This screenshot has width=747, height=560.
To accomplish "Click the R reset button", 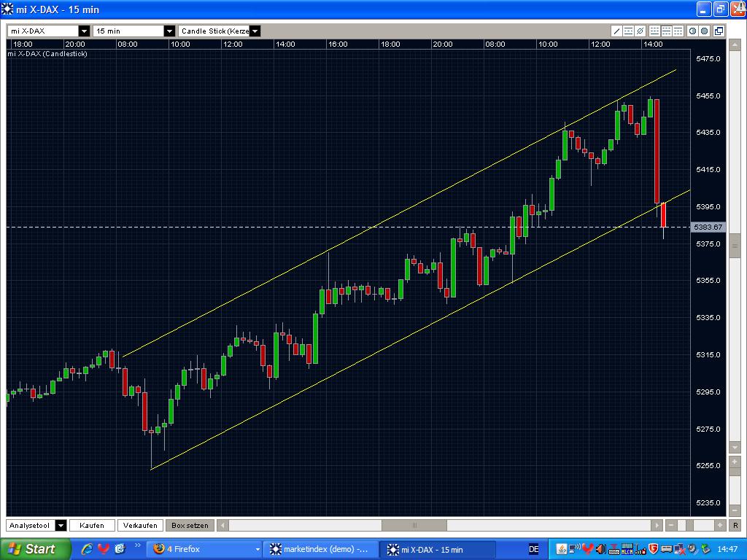I will [x=735, y=525].
